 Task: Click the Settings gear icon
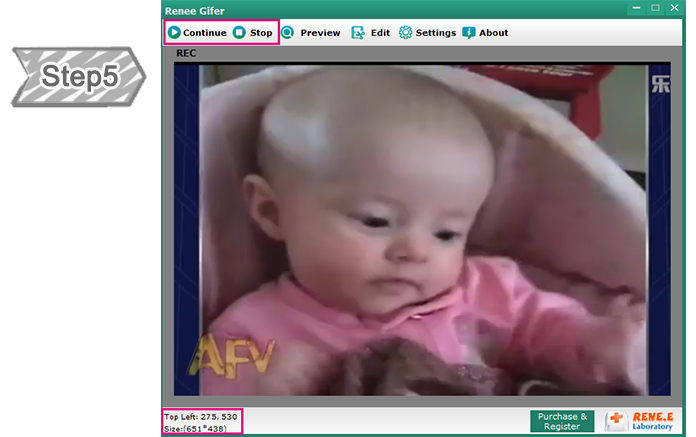405,33
